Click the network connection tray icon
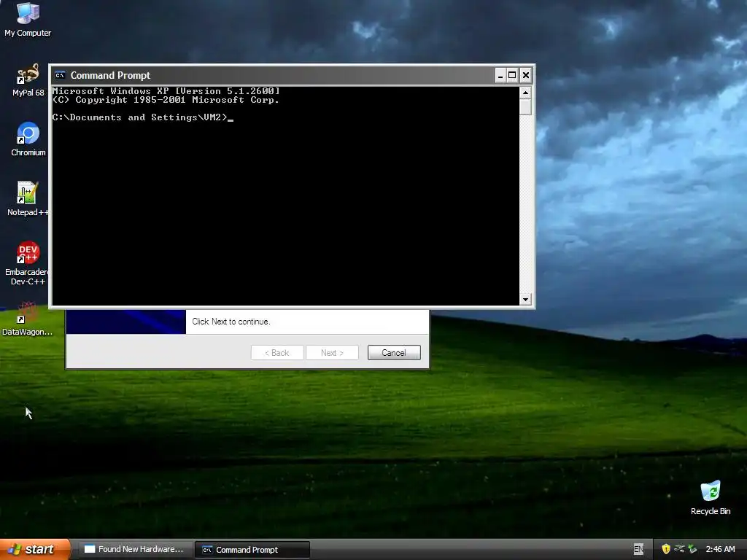 [679, 549]
